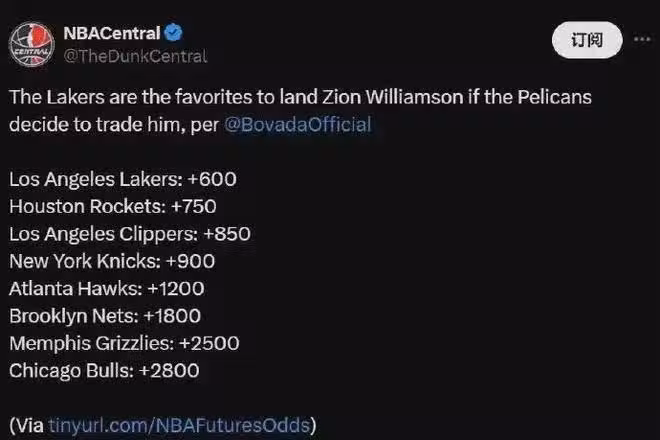The image size is (660, 440).
Task: Select the Los Angeles Clippers +850 line
Action: [x=130, y=234]
